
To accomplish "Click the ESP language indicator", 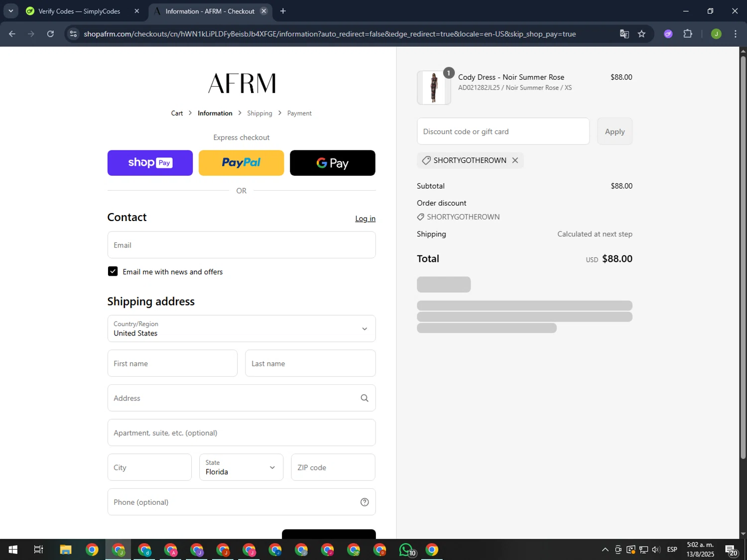I will [672, 550].
